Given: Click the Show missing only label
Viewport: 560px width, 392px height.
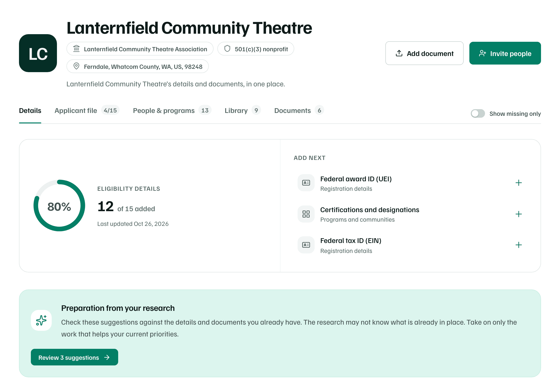Looking at the screenshot, I should click(x=515, y=114).
